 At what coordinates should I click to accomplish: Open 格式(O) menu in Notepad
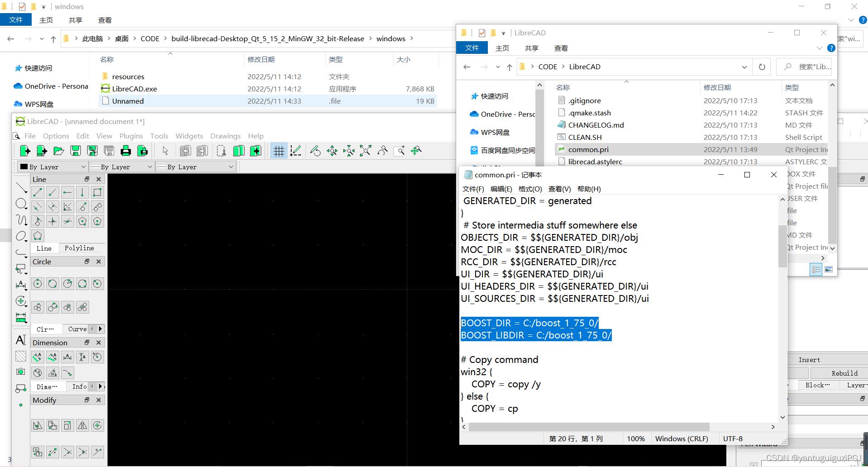pyautogui.click(x=530, y=189)
